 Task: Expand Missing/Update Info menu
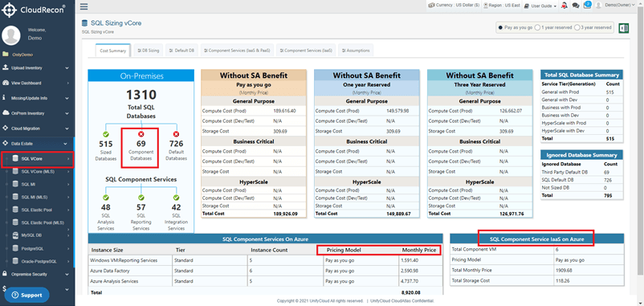pyautogui.click(x=37, y=98)
